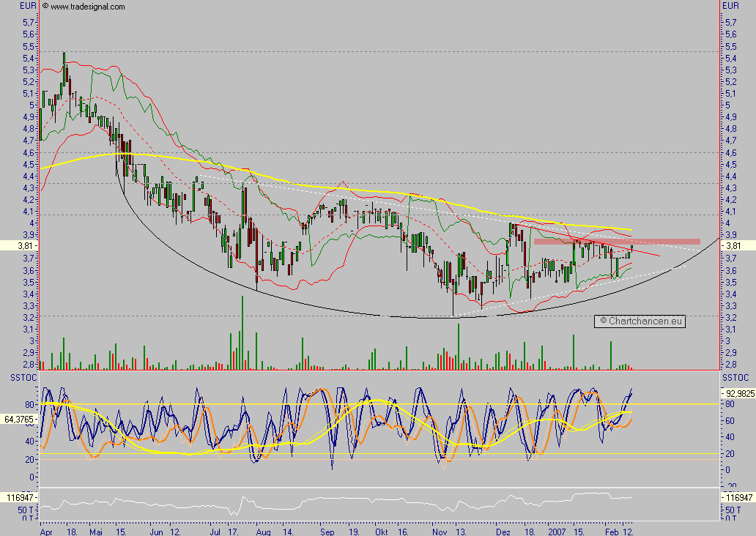Click the 19. date label after Sep
This screenshot has width=756, height=536.
pyautogui.click(x=354, y=532)
